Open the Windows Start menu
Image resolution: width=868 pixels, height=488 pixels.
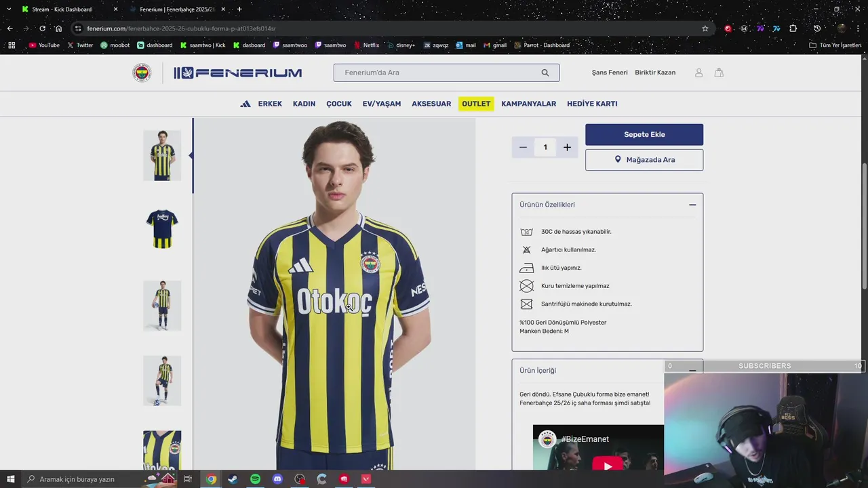(x=11, y=479)
